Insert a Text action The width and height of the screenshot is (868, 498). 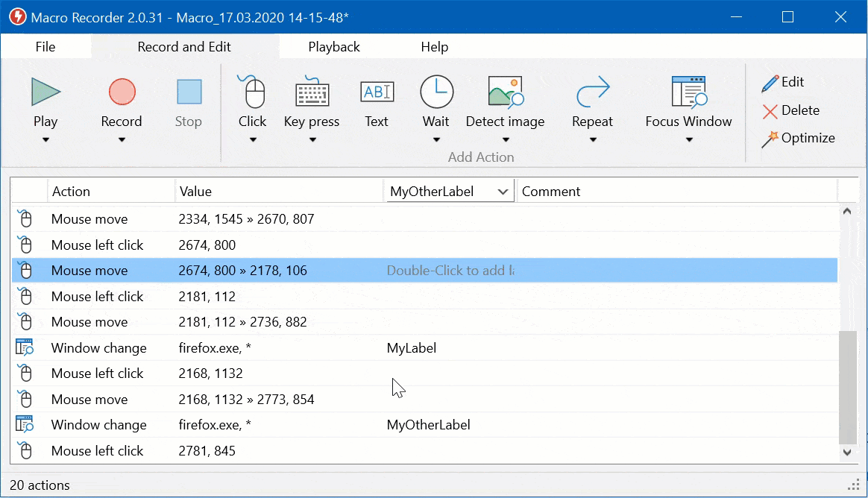[377, 92]
